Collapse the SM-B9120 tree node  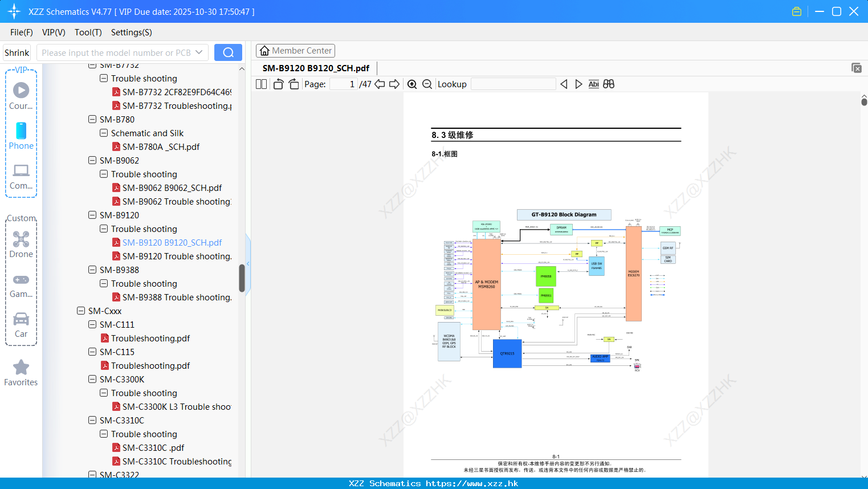[92, 215]
